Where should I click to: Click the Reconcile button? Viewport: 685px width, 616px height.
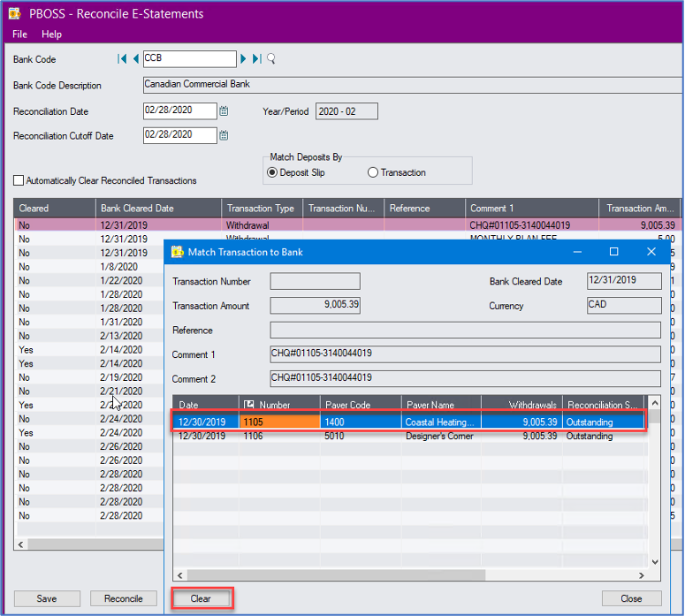tap(123, 598)
